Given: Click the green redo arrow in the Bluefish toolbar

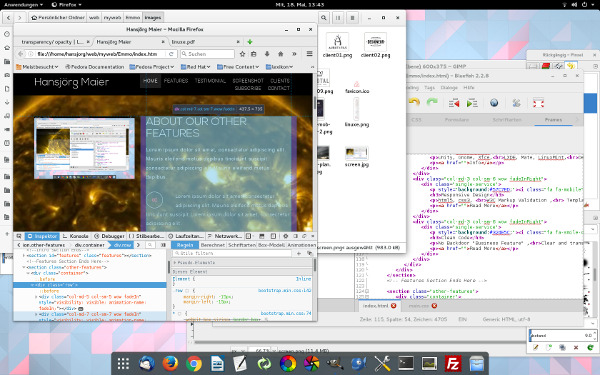Looking at the screenshot, I should tap(432, 103).
